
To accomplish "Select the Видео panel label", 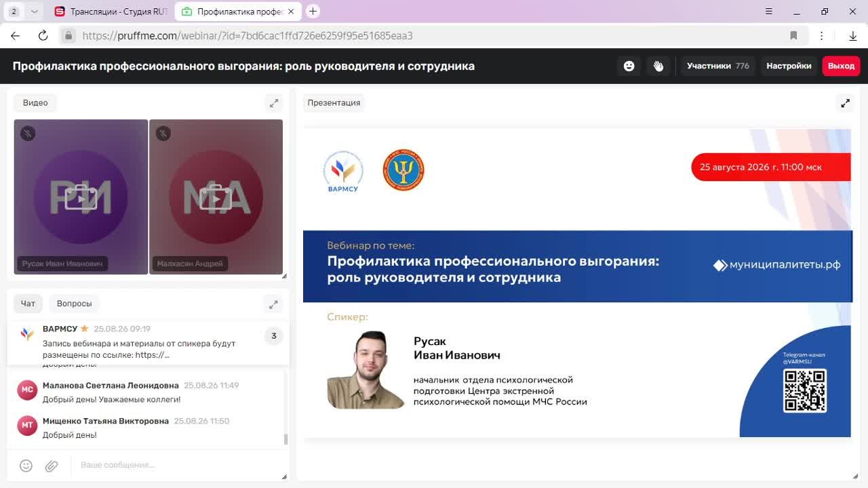I will pyautogui.click(x=35, y=102).
